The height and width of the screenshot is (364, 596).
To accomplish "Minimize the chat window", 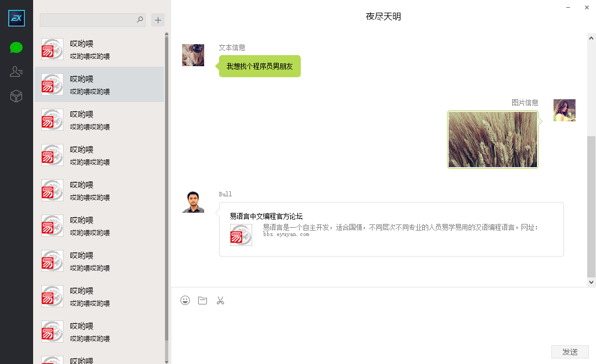I will click(568, 8).
